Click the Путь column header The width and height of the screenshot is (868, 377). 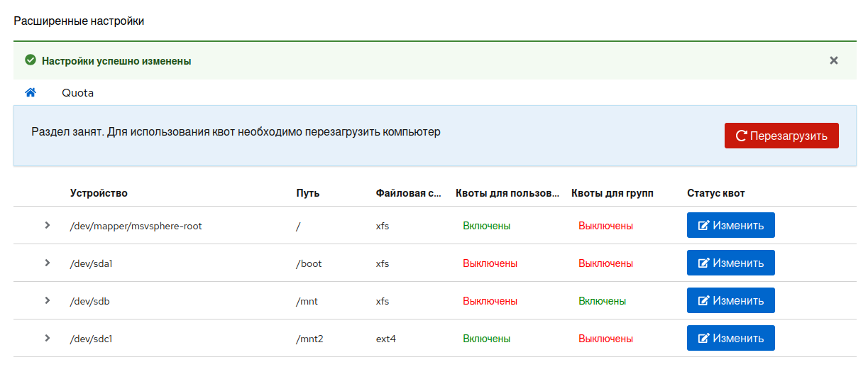[307, 193]
